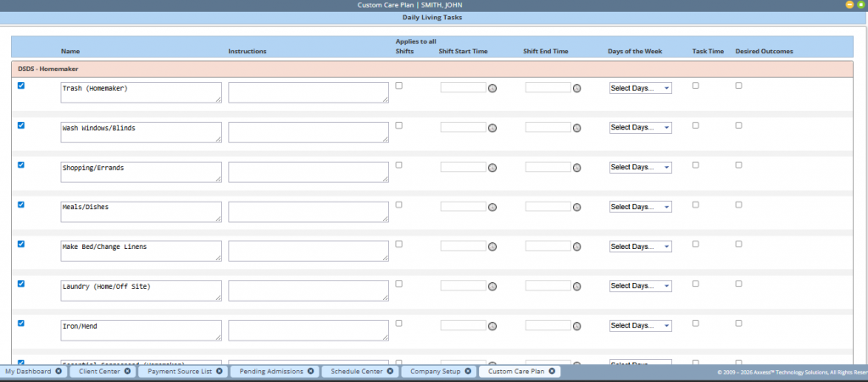Check Desired Outcomes for Laundry (Home/Off Site)
The width and height of the screenshot is (868, 382).
coord(738,284)
